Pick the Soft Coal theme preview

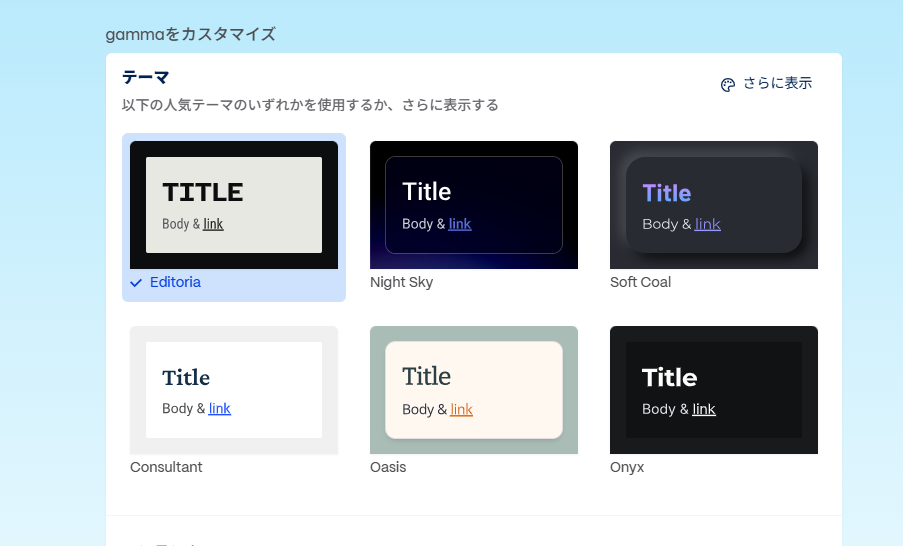pos(714,205)
